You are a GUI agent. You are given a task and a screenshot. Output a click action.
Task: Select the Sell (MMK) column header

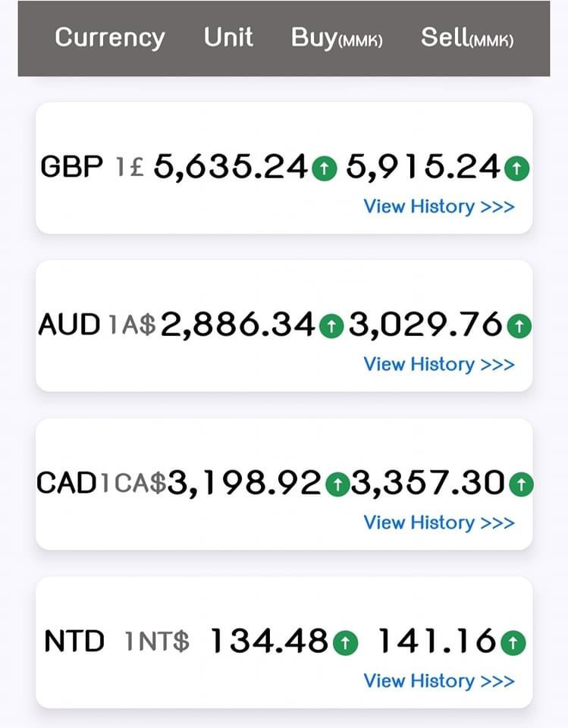pos(467,39)
